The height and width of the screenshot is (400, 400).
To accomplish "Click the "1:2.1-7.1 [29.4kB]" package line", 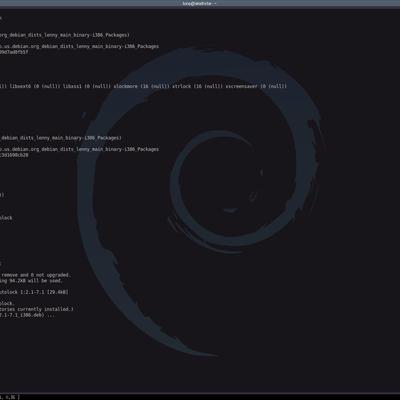I will click(34, 292).
